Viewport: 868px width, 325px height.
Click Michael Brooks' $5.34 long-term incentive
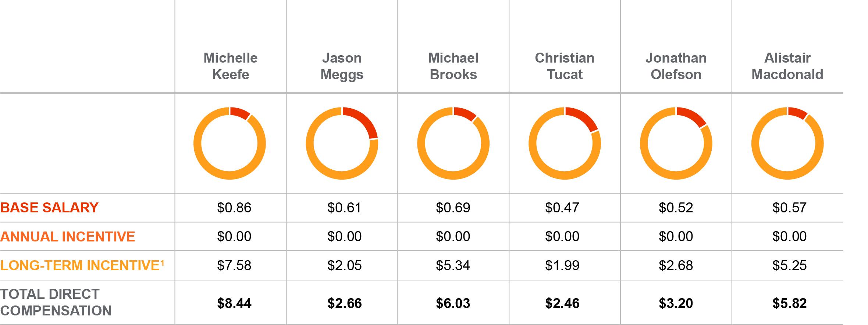tap(453, 265)
